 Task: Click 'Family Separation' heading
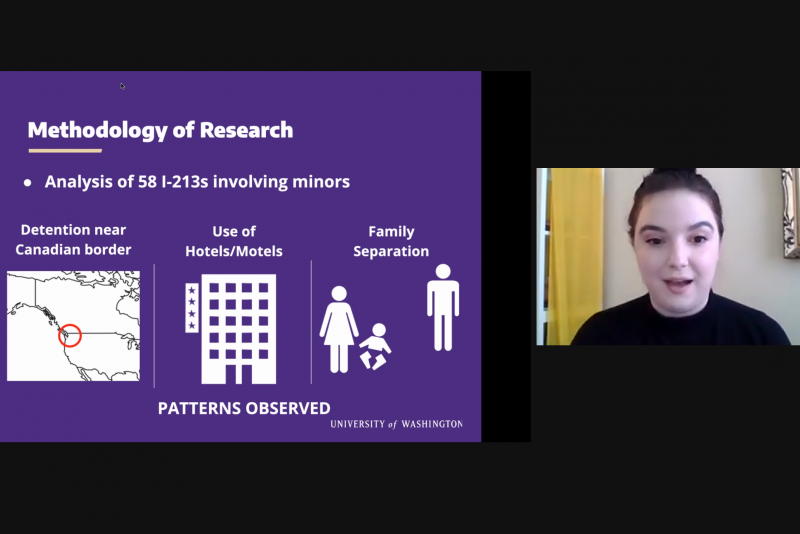point(391,241)
